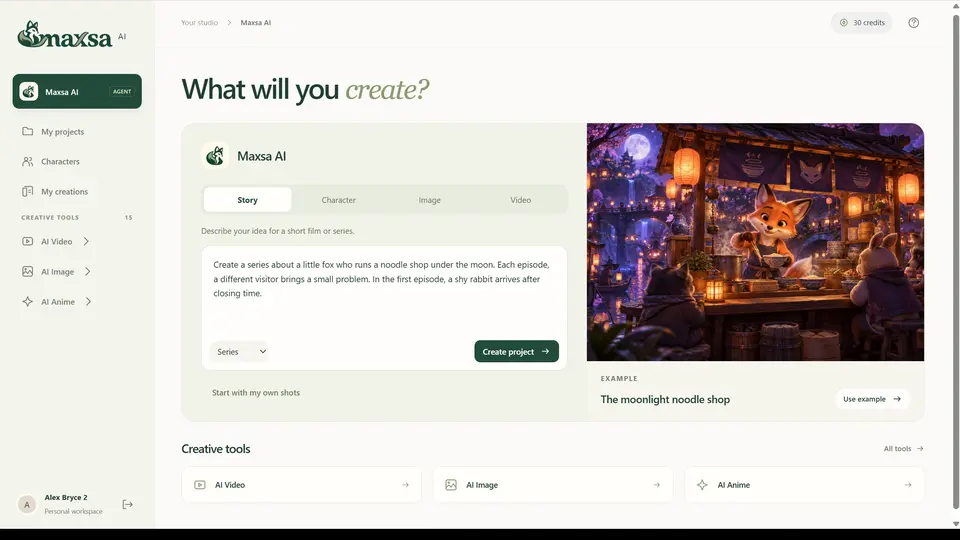Open All tools link
This screenshot has height=540, width=960.
click(x=903, y=449)
